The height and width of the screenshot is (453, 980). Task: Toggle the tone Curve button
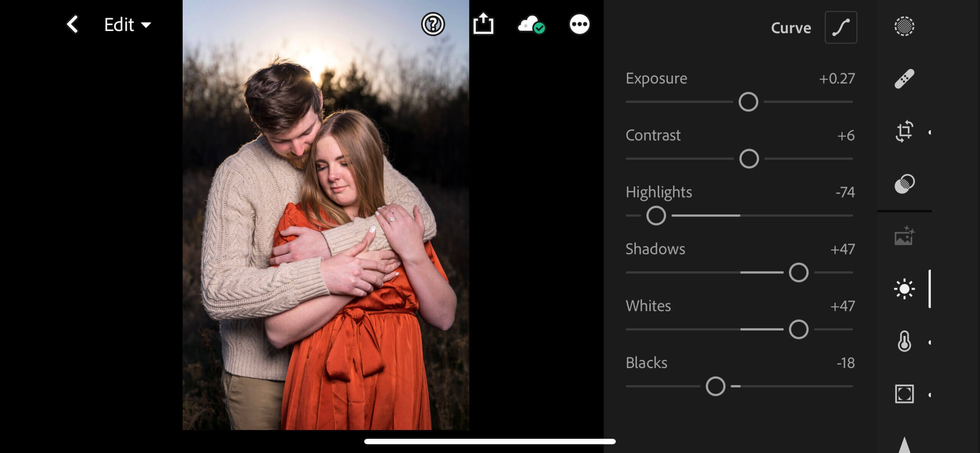pyautogui.click(x=841, y=28)
